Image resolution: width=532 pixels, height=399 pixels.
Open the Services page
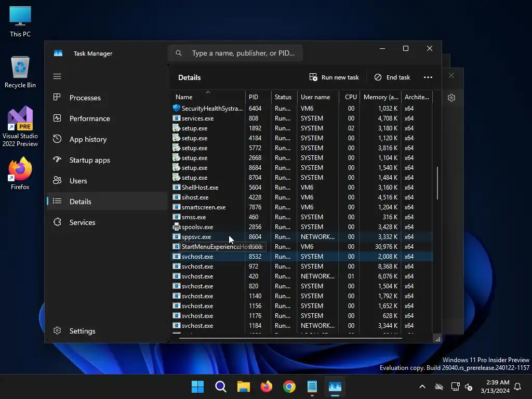coord(107,222)
